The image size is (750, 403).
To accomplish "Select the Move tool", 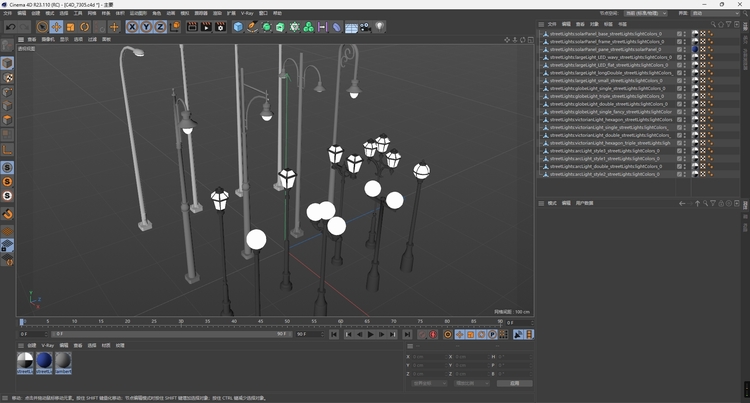I will 56,27.
